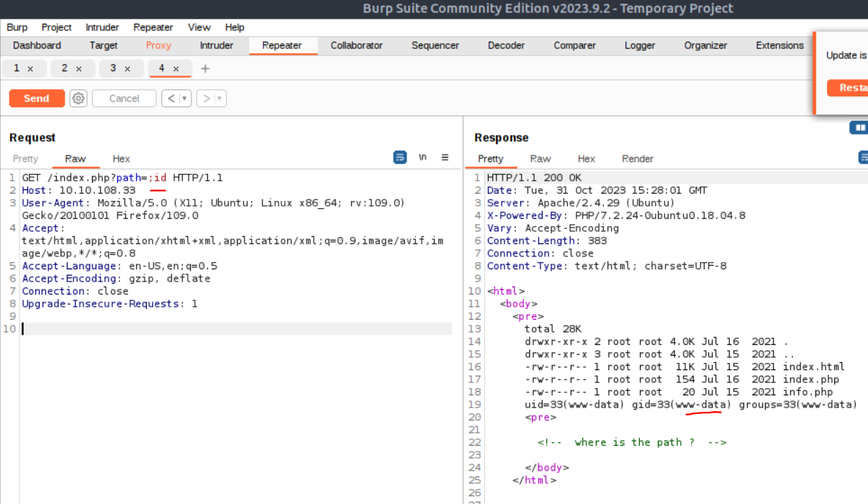Viewport: 868px width, 504px height.
Task: Open the Project menu
Action: tap(56, 27)
